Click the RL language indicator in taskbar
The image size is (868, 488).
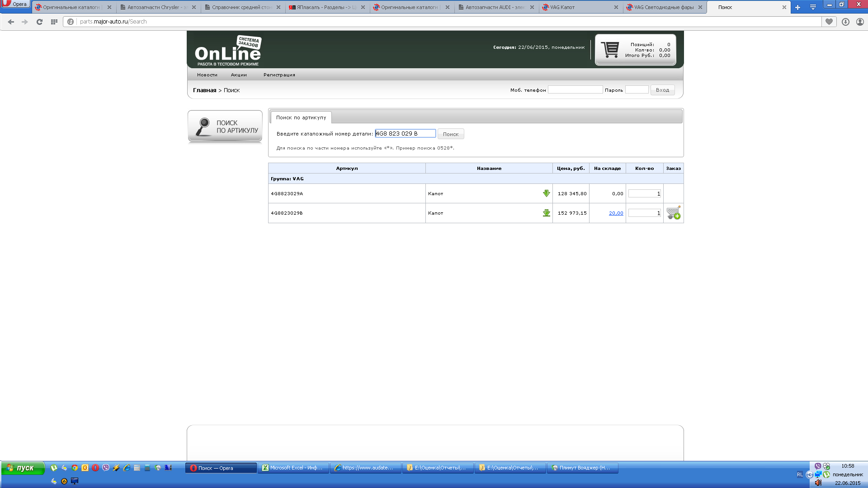click(x=800, y=474)
